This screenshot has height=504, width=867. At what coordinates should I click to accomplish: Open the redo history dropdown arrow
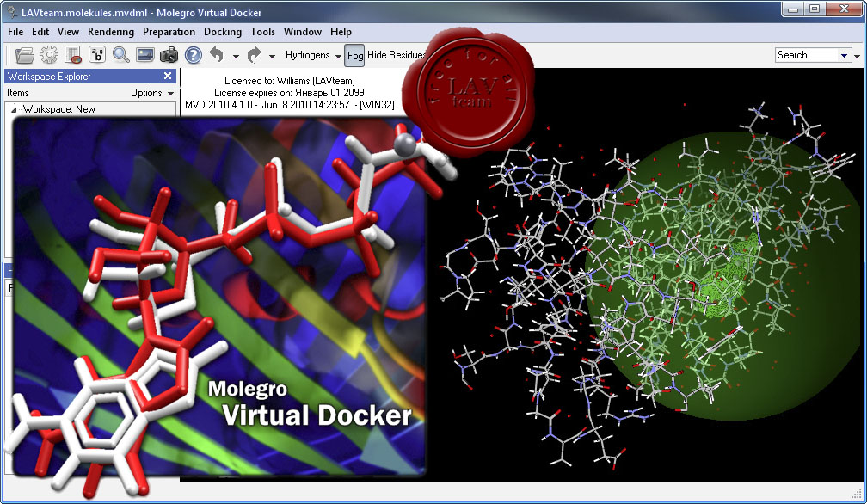pos(272,56)
